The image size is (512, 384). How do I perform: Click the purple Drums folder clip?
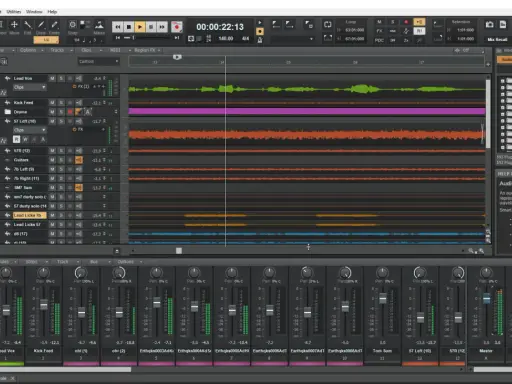click(307, 111)
